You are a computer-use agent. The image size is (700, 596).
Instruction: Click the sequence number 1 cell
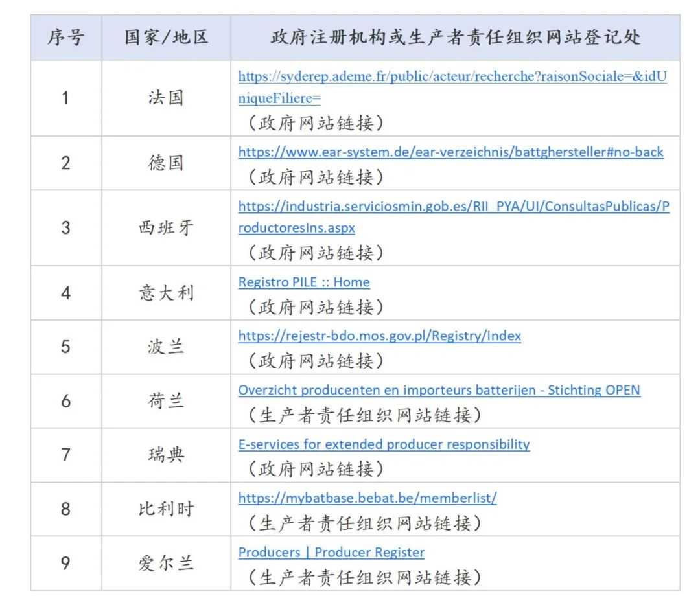point(65,98)
